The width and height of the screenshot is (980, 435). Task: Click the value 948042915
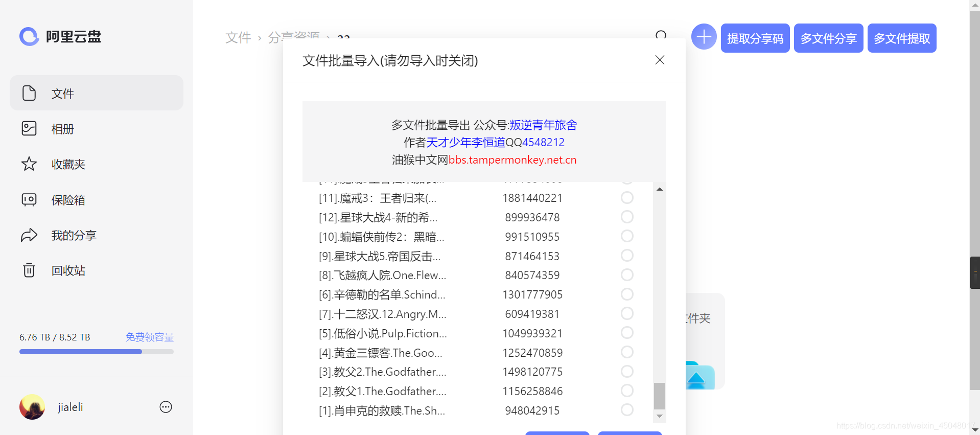532,410
